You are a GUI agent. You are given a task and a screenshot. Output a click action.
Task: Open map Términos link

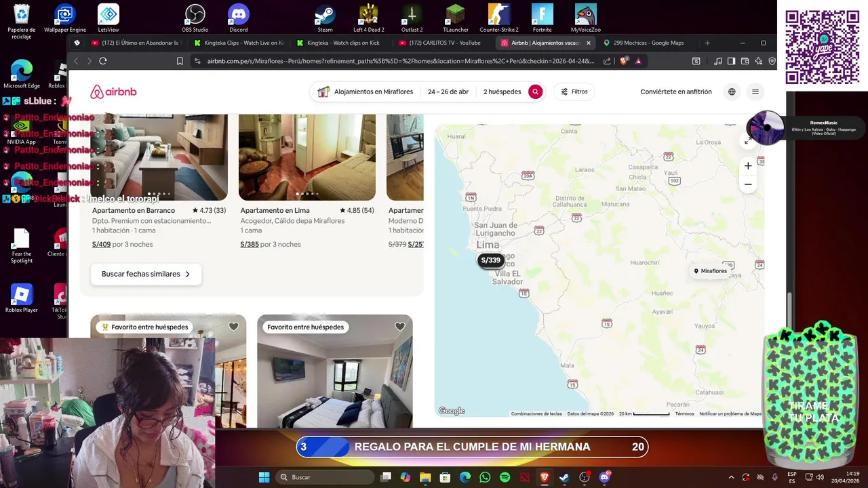pyautogui.click(x=684, y=413)
